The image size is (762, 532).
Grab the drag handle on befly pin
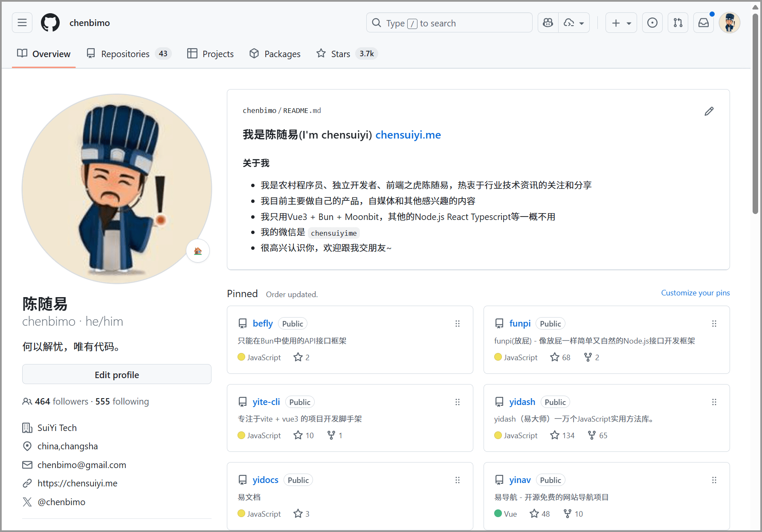pyautogui.click(x=457, y=324)
